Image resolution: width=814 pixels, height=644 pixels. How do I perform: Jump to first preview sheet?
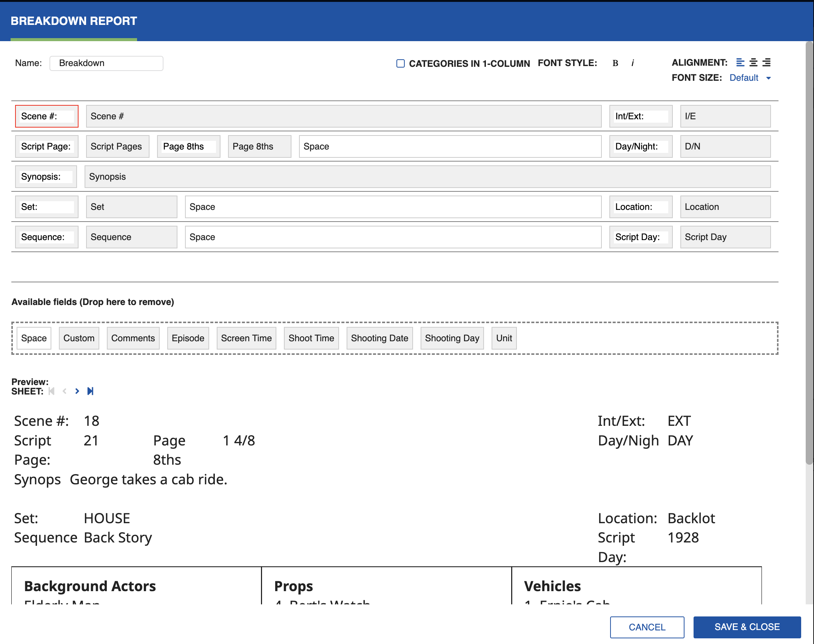(x=52, y=391)
